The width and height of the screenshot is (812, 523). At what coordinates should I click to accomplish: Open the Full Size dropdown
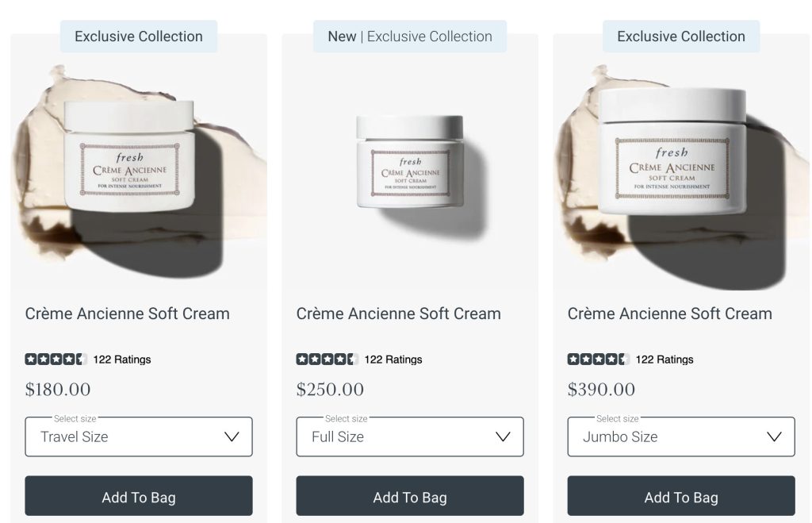410,436
